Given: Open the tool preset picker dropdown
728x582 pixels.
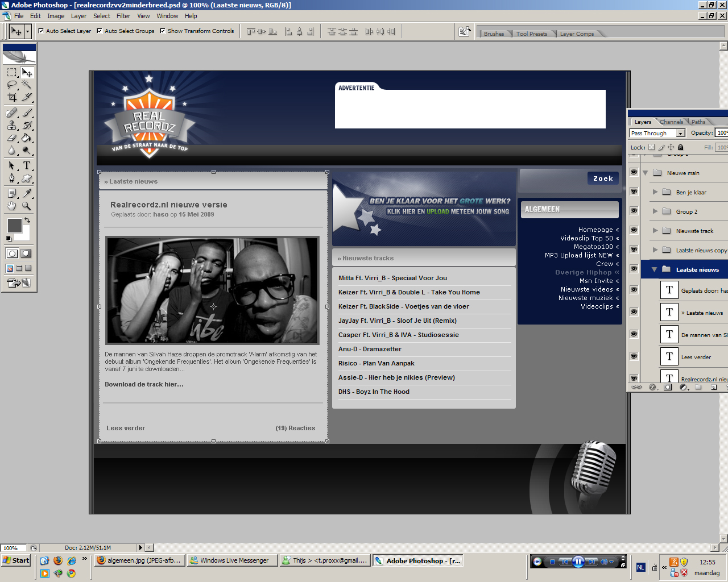Looking at the screenshot, I should pyautogui.click(x=28, y=31).
